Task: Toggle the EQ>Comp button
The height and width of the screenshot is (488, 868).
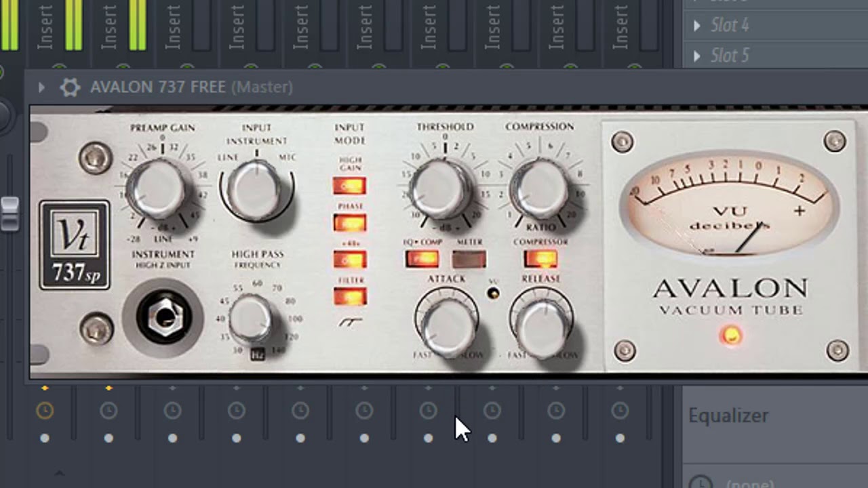Action: [422, 258]
